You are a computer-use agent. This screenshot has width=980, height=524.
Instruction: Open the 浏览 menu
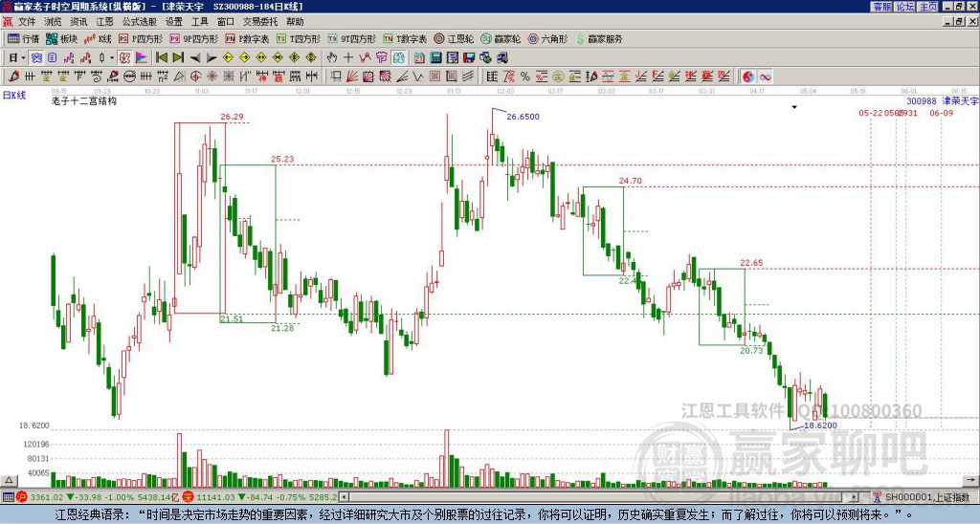pos(54,22)
